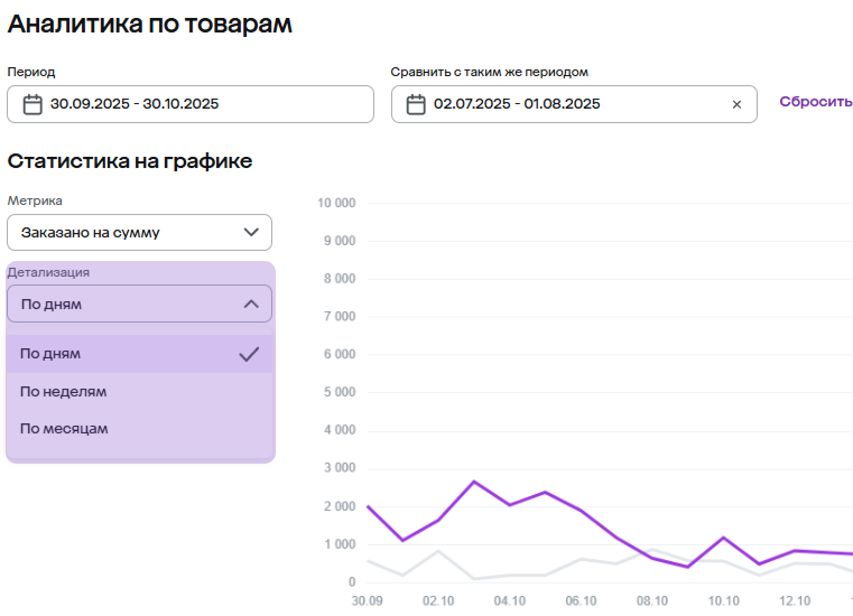Viewport: 853px width, 616px height.
Task: Choose По неделям detail level
Action: pos(63,391)
